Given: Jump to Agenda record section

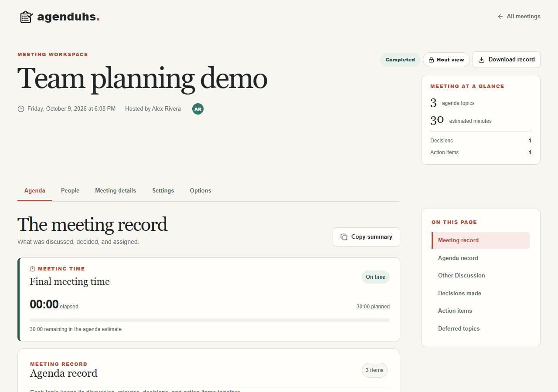Looking at the screenshot, I should point(481,258).
